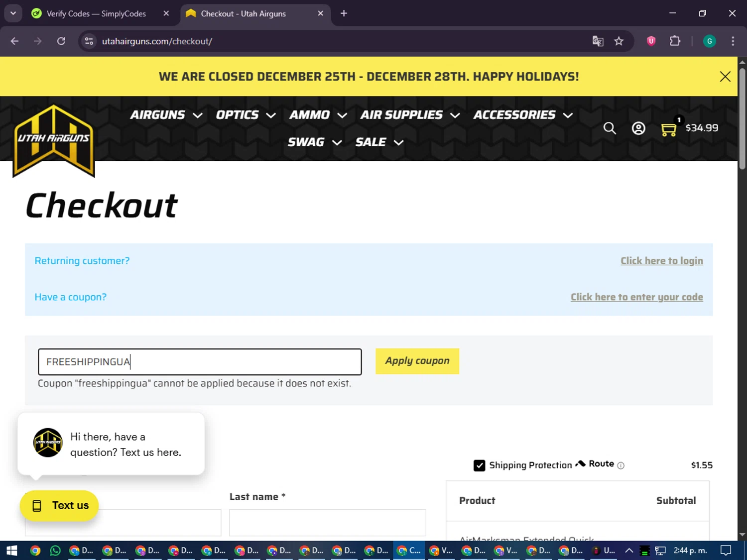Click the $34.99 cart total
The height and width of the screenshot is (560, 747).
pyautogui.click(x=702, y=128)
